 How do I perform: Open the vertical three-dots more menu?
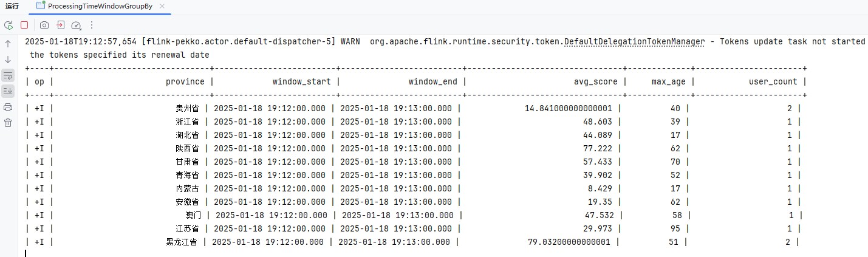click(92, 25)
